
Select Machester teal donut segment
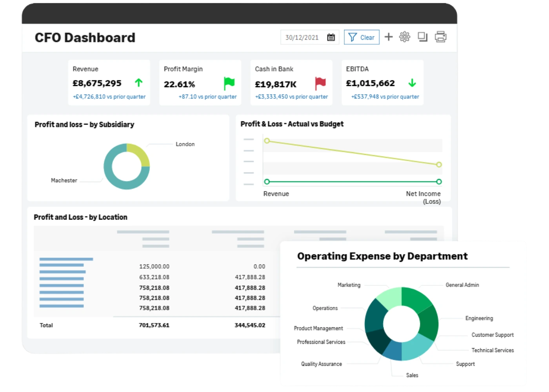point(118,176)
